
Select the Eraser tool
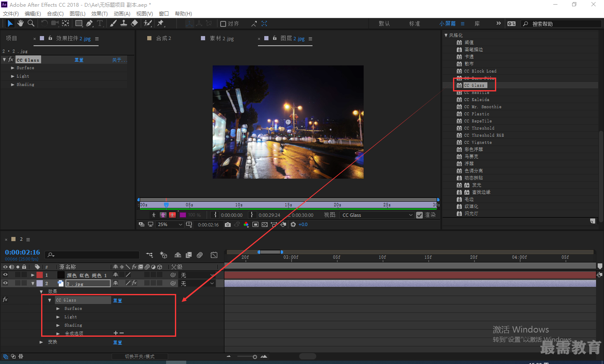pyautogui.click(x=134, y=23)
